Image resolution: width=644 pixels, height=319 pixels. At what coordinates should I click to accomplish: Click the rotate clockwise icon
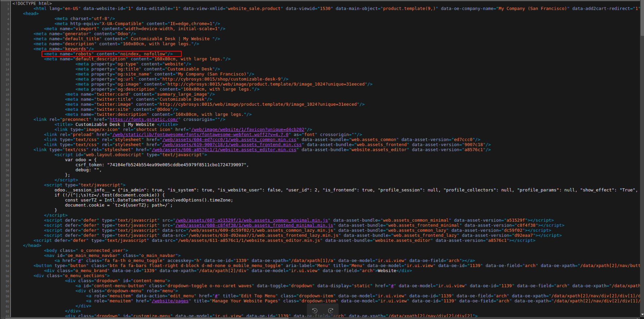pos(331,311)
